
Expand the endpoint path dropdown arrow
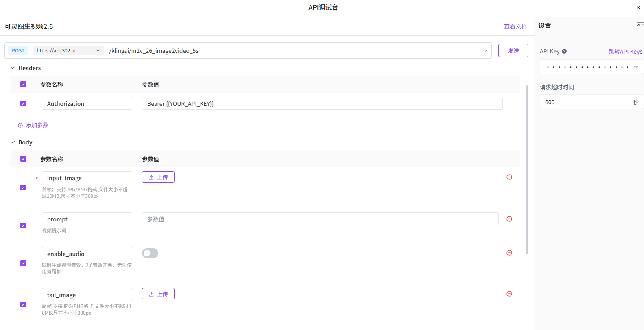(x=485, y=50)
